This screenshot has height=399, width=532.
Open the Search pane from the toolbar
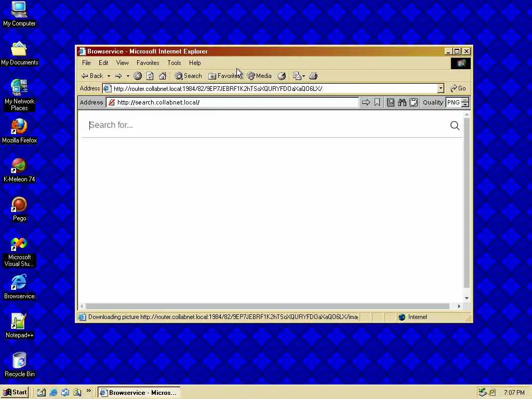coord(188,76)
